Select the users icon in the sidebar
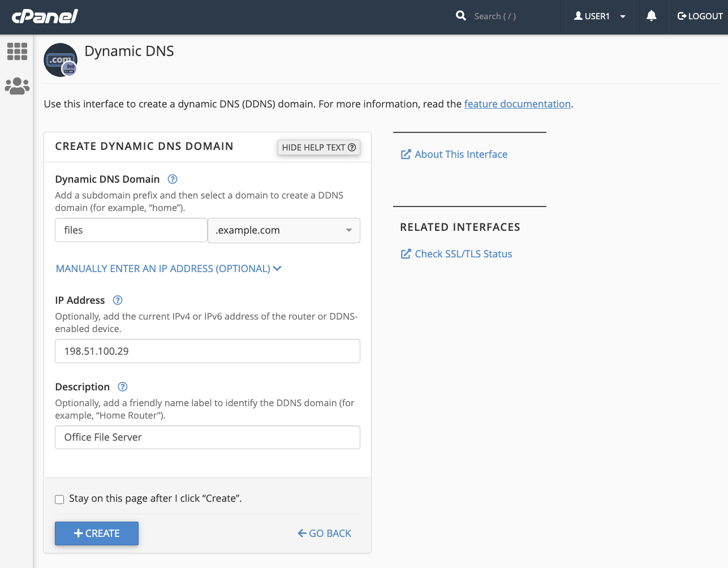Viewport: 728px width, 568px height. point(17,85)
